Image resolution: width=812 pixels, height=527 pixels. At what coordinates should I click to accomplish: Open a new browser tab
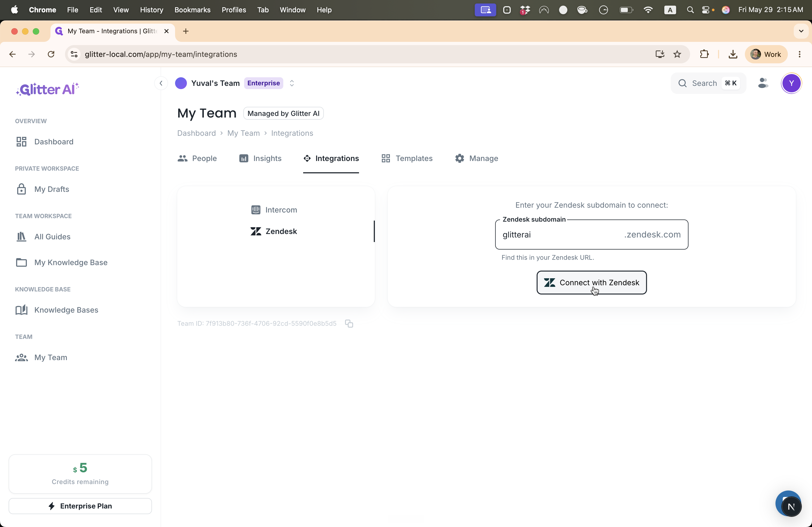[186, 31]
